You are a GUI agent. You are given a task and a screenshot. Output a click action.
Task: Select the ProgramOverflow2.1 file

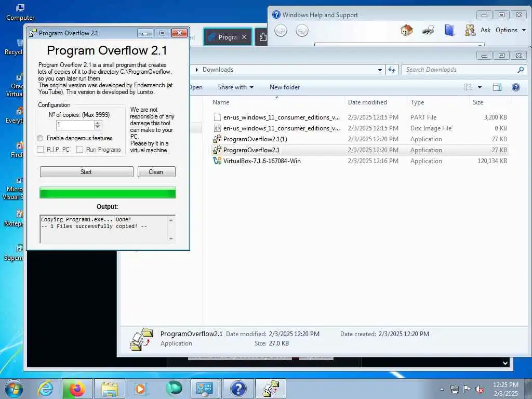[360, 150]
